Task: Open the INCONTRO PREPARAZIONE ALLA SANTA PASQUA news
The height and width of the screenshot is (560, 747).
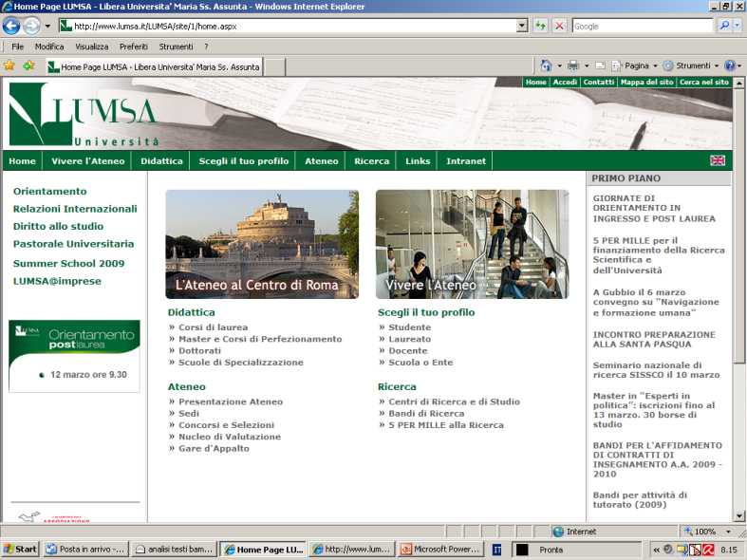Action: (654, 339)
